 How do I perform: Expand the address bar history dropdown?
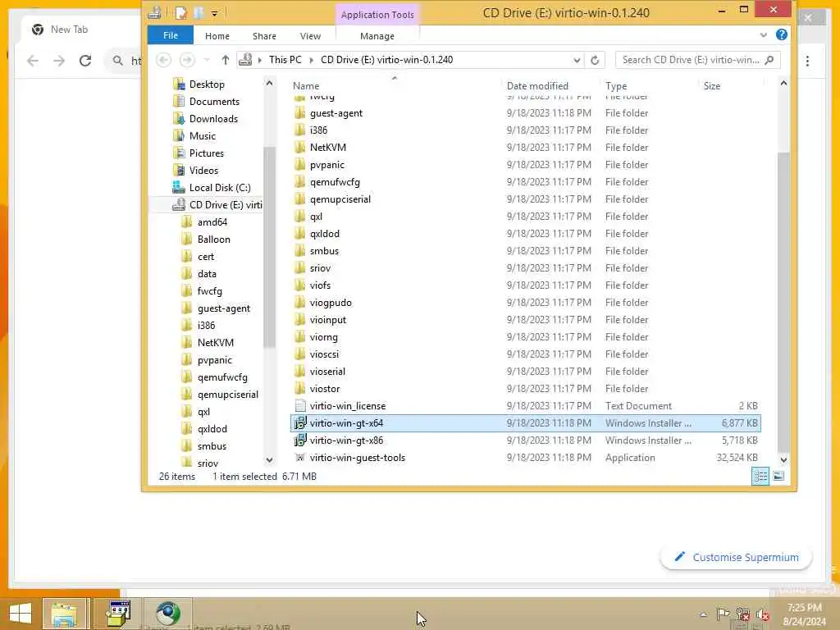coord(577,60)
